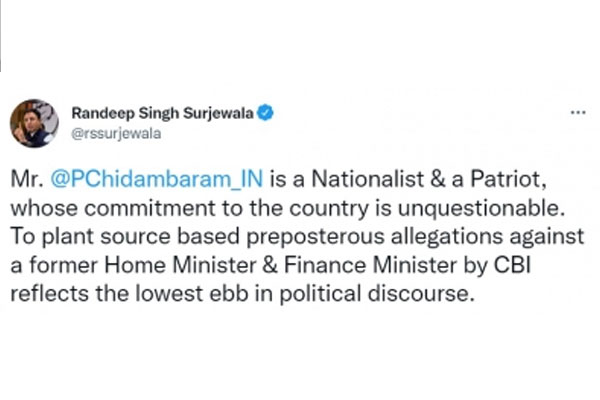Open Randeep Singh Surjewala's profile avatar
This screenshot has height=400, width=600.
click(34, 123)
